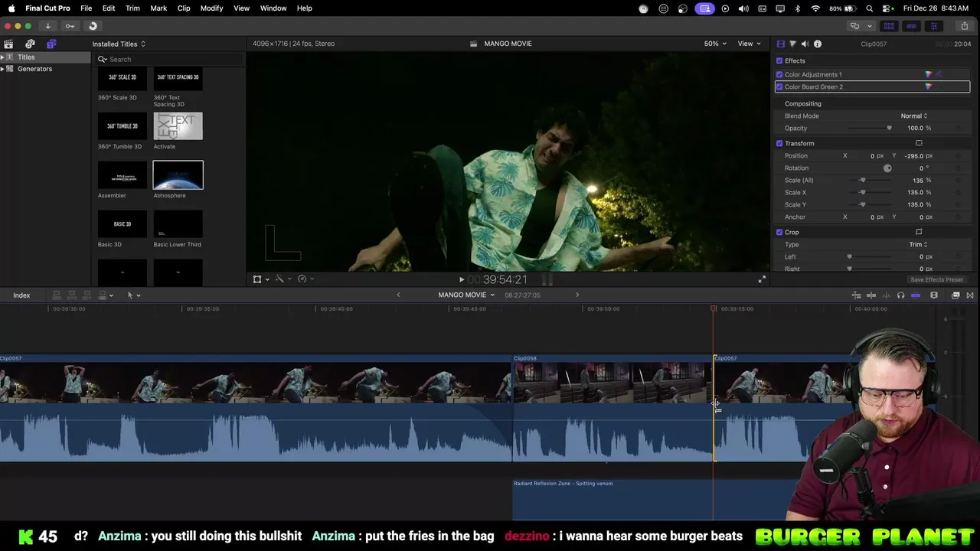Open the Trim menu

[x=132, y=8]
